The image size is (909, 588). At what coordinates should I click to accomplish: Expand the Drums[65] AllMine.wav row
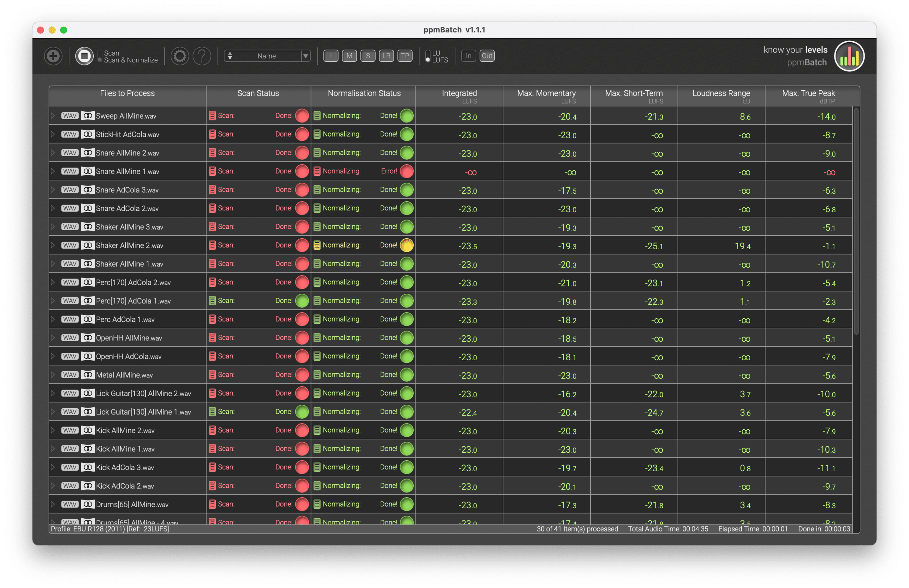coord(53,504)
